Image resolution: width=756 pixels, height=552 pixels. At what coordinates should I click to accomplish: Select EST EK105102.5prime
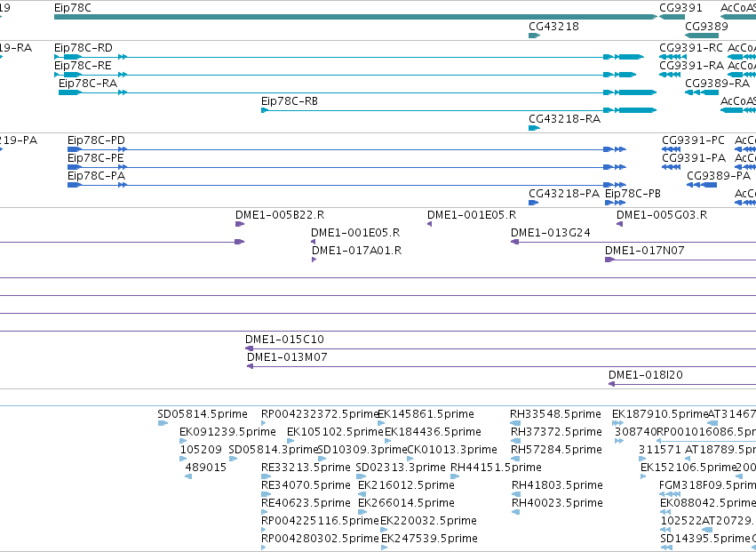tap(335, 432)
